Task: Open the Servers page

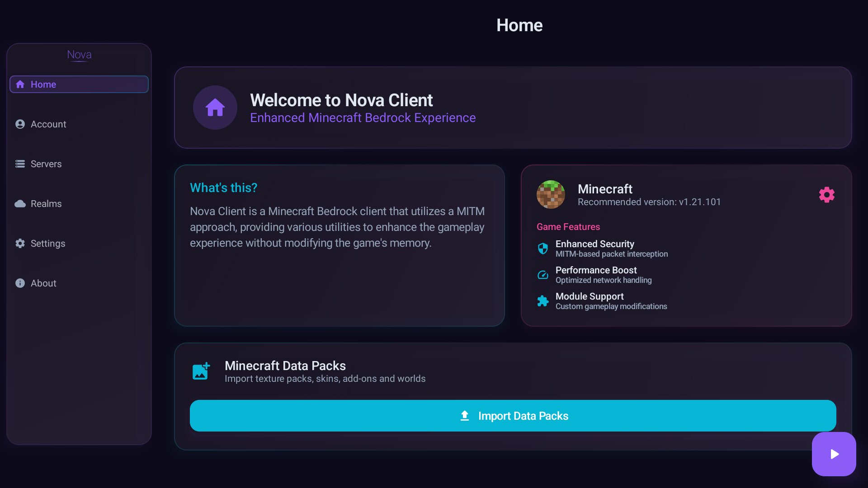Action: [46, 164]
